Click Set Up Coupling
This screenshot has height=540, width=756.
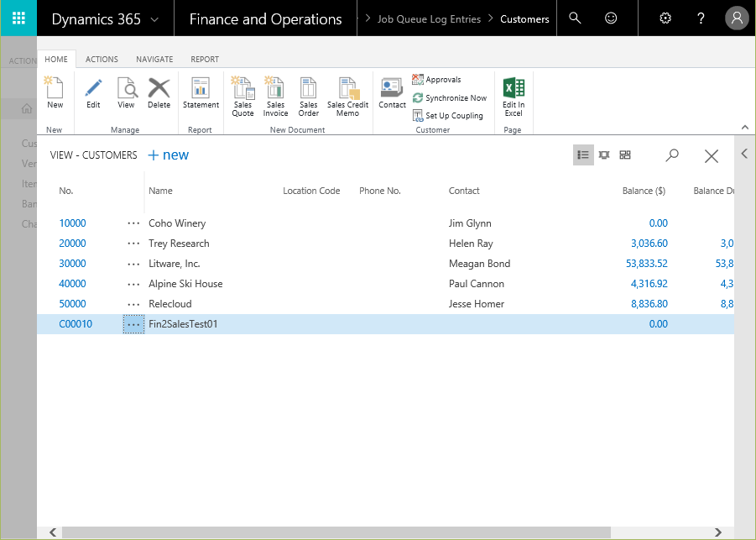coord(447,116)
